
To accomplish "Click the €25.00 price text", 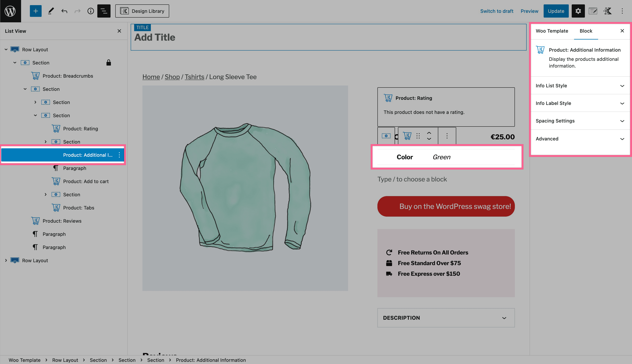I will click(x=502, y=137).
